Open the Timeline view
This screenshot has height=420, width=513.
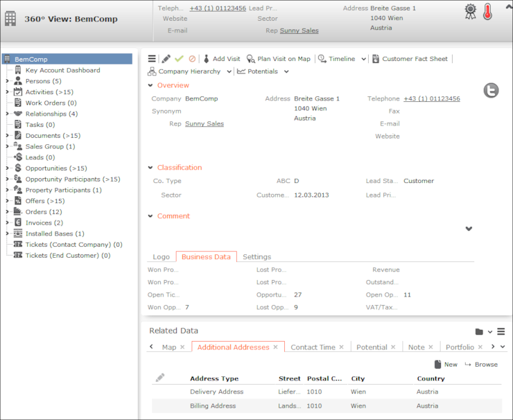337,59
